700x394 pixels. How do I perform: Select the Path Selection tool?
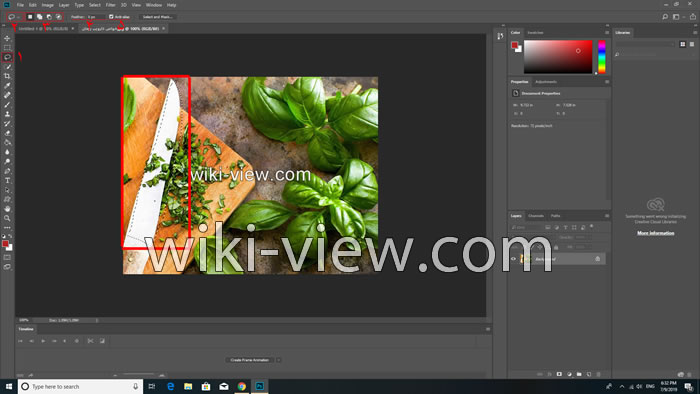(7, 190)
